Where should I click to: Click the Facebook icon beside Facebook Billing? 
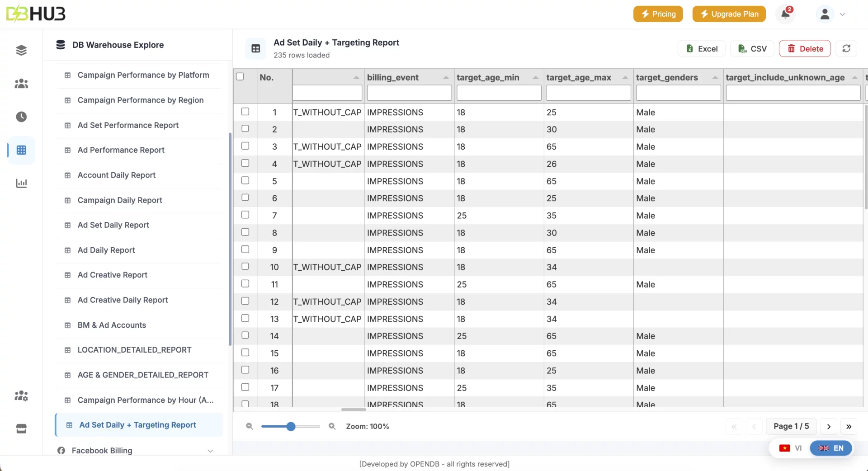pyautogui.click(x=61, y=451)
